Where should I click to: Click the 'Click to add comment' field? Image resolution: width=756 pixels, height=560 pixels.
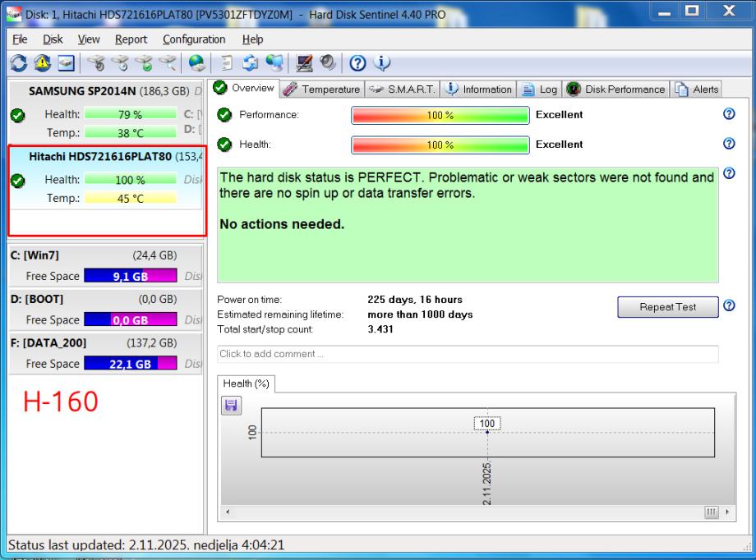468,354
